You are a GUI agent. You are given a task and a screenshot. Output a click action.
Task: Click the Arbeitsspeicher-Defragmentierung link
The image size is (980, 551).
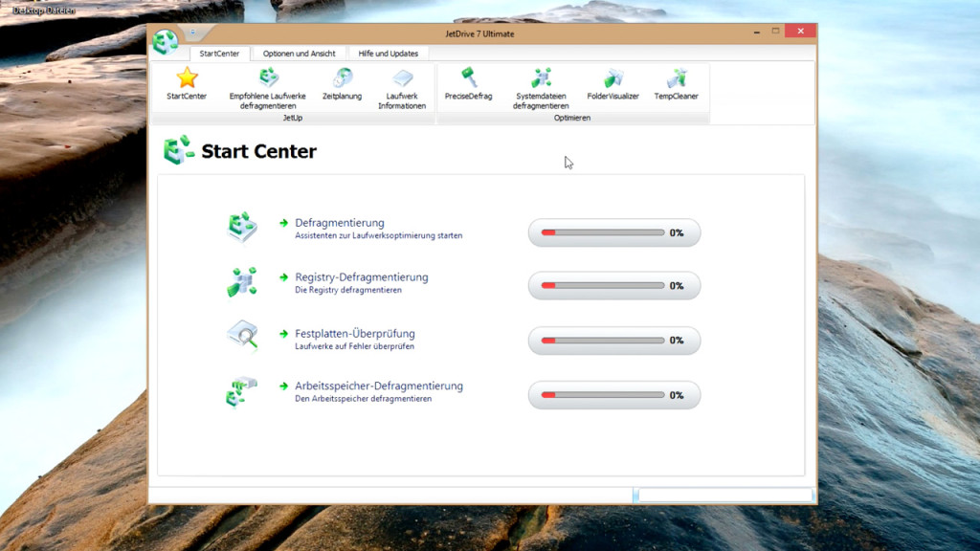click(378, 386)
